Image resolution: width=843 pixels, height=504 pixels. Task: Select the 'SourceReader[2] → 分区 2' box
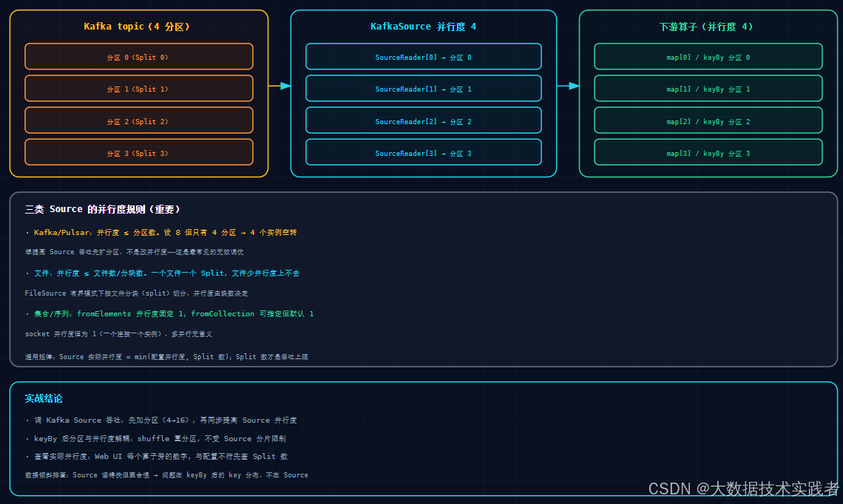pos(424,120)
